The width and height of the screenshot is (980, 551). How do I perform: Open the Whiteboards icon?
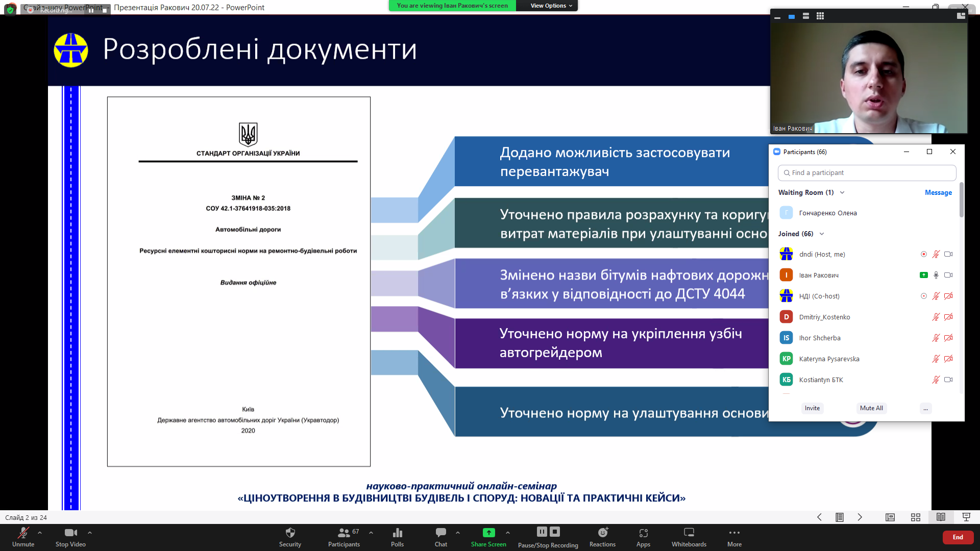[x=689, y=533]
